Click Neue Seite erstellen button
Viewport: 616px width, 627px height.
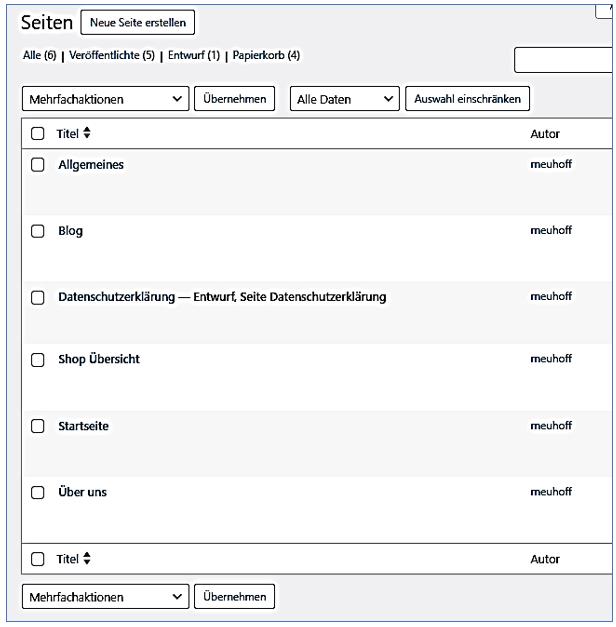tap(138, 21)
